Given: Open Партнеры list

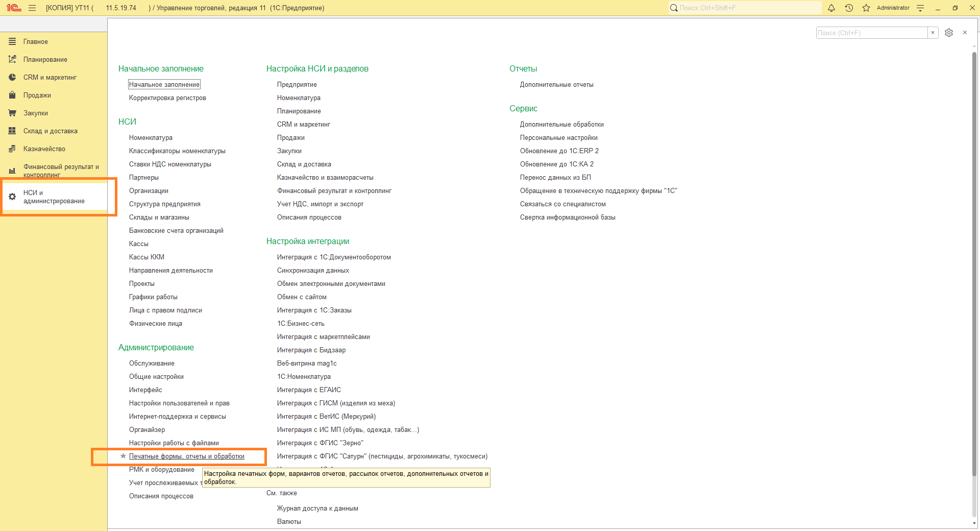Looking at the screenshot, I should pyautogui.click(x=144, y=177).
